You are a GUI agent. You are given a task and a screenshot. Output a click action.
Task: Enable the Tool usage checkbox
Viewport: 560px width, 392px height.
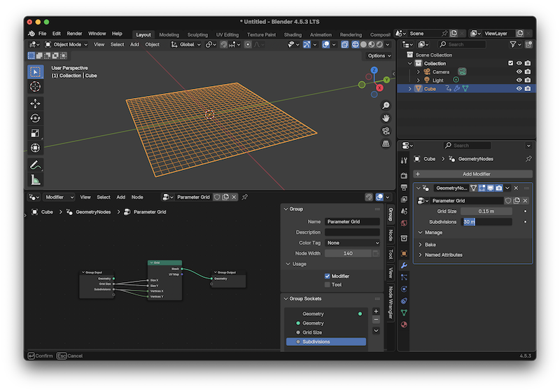coord(328,285)
